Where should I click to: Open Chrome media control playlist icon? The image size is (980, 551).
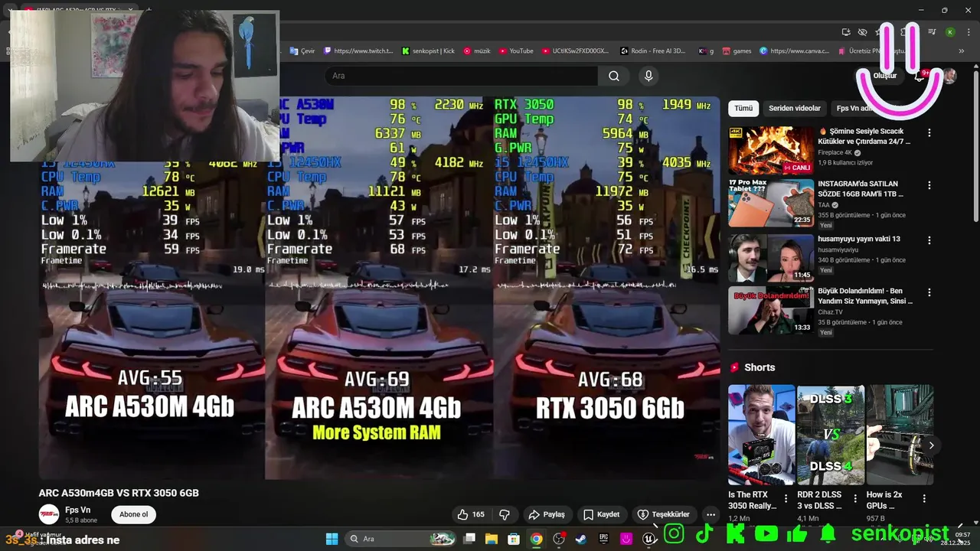tap(932, 32)
